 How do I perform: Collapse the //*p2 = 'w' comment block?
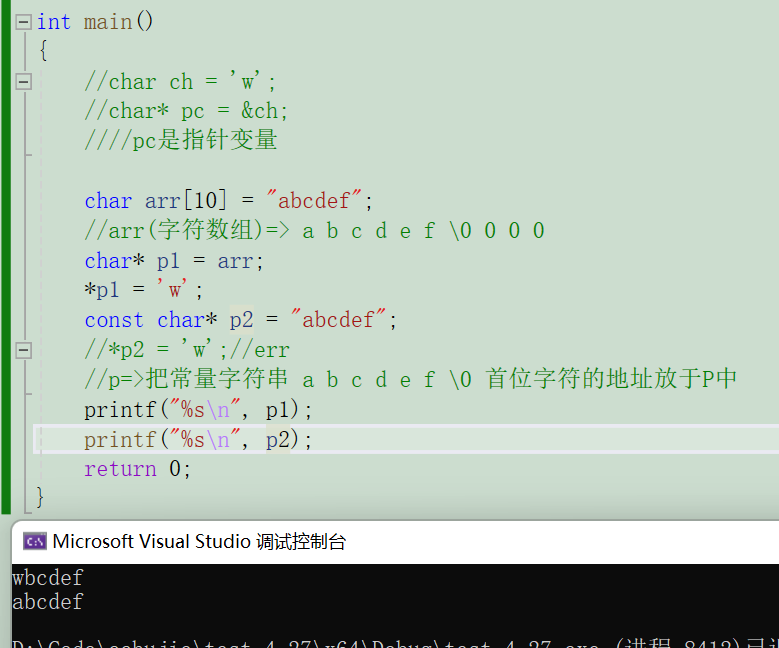(x=23, y=350)
